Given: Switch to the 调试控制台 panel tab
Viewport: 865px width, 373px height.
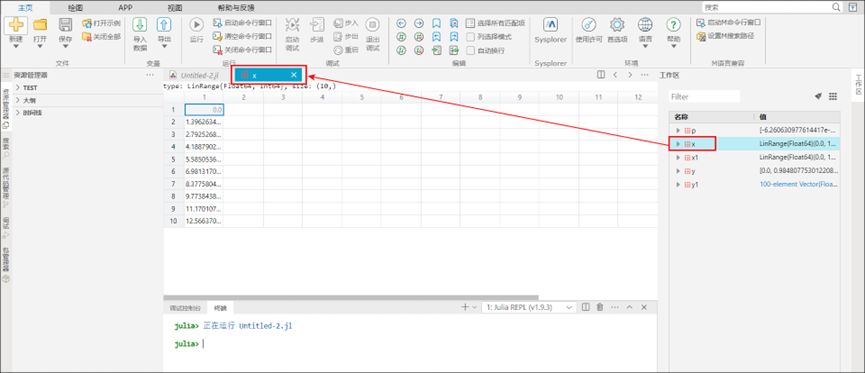Looking at the screenshot, I should (x=185, y=308).
